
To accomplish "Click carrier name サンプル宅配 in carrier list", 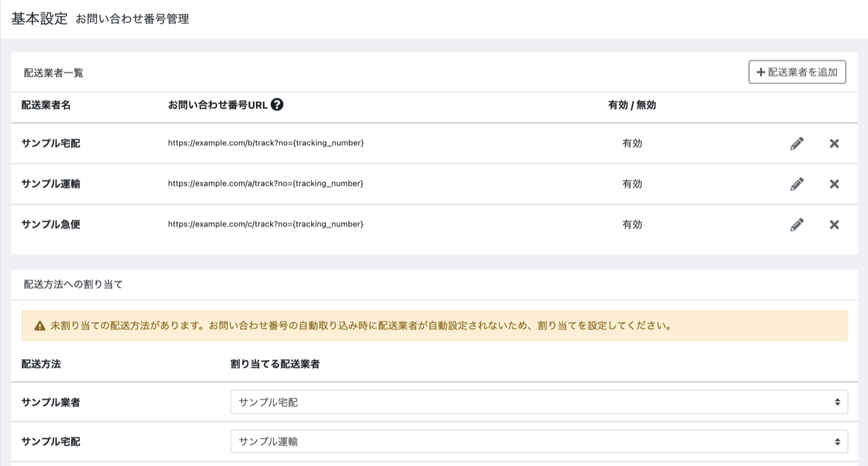I will 51,143.
